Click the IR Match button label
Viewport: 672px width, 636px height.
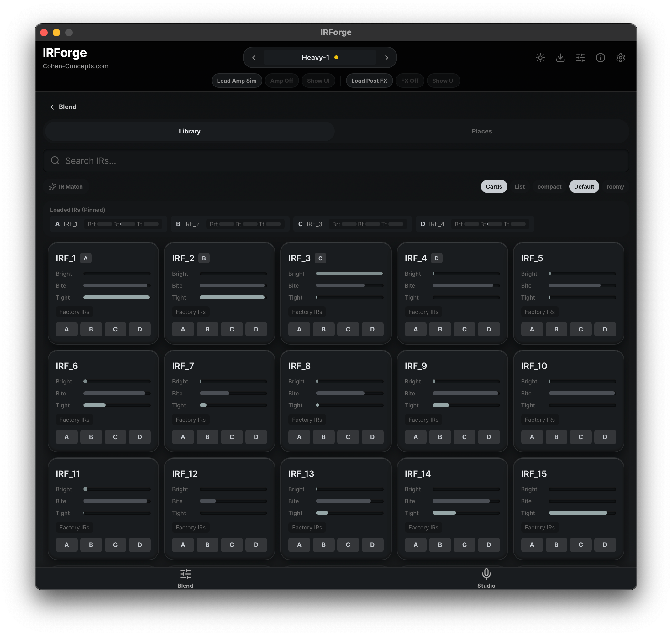pyautogui.click(x=71, y=187)
